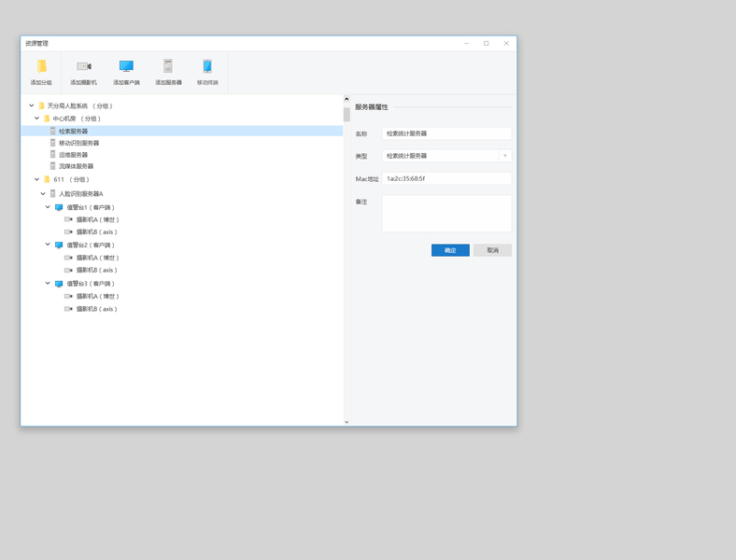Select 摄影机B（axis） text under 值警台3

97,309
